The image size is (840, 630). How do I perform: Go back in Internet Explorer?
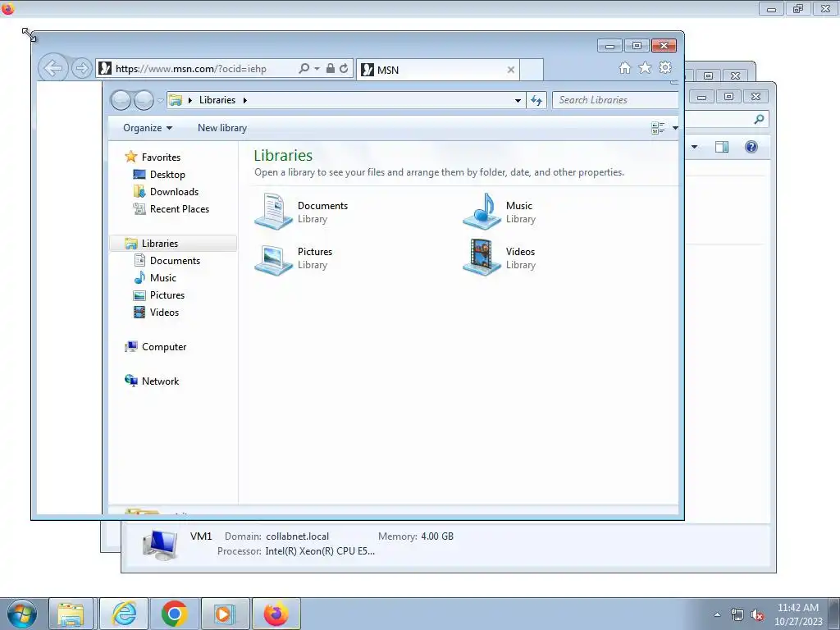coord(53,68)
